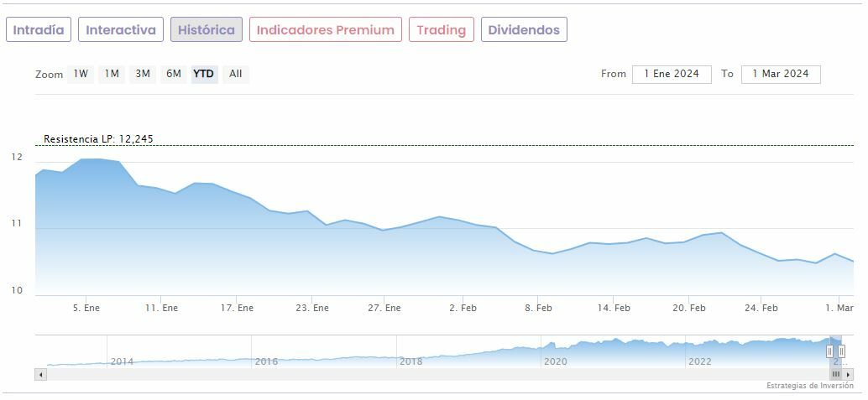Click the scrollbar thumb grip

[836, 374]
